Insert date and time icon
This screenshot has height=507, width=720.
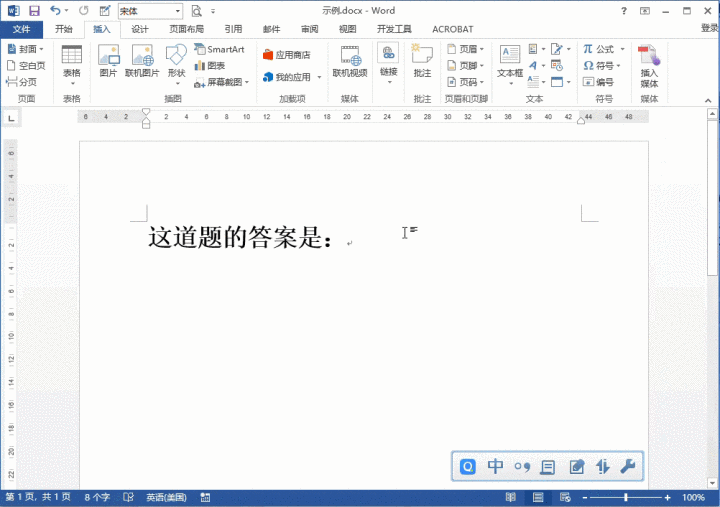coord(557,66)
